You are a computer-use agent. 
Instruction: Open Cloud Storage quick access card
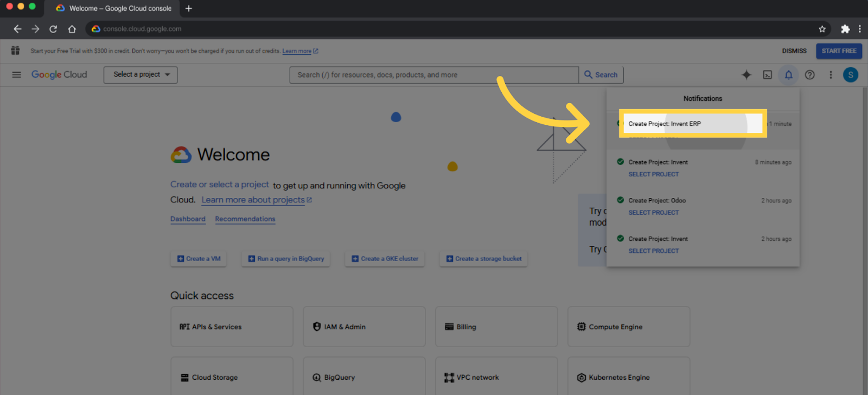[232, 376]
